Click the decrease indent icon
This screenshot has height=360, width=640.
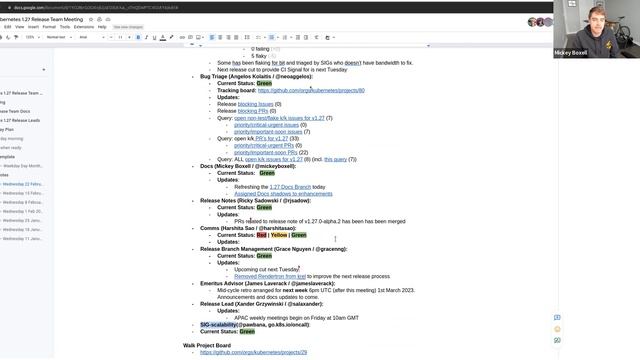click(298, 37)
